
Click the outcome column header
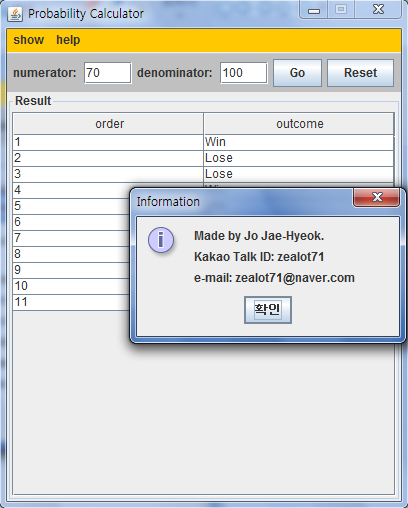point(299,124)
